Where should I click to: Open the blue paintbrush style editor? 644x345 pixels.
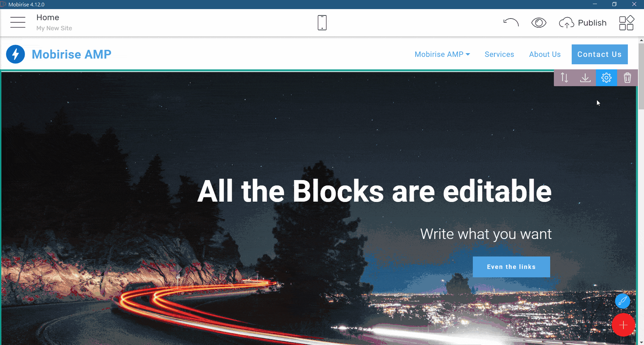pyautogui.click(x=622, y=301)
